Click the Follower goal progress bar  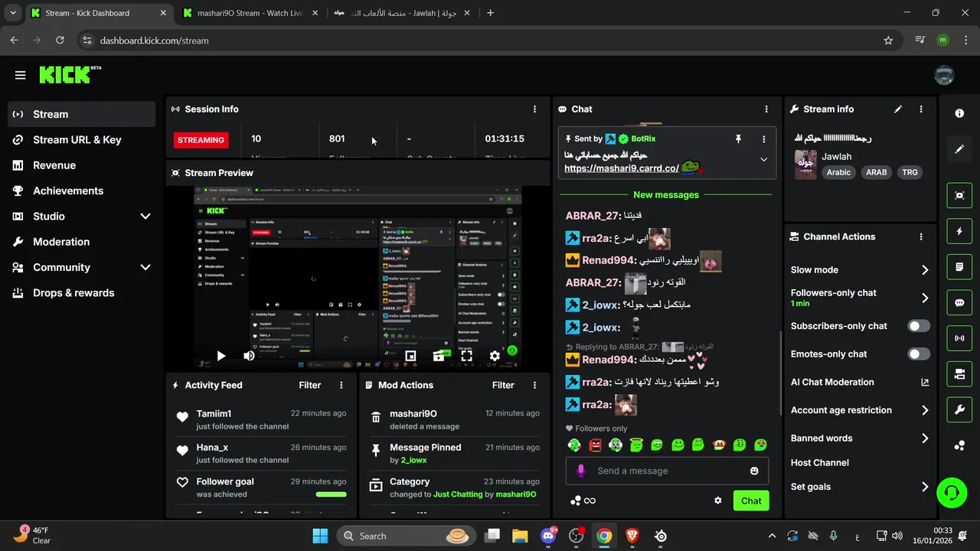pos(331,494)
